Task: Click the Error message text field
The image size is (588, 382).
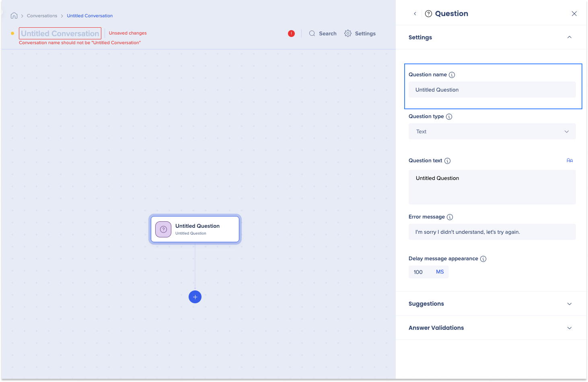Action: (492, 232)
